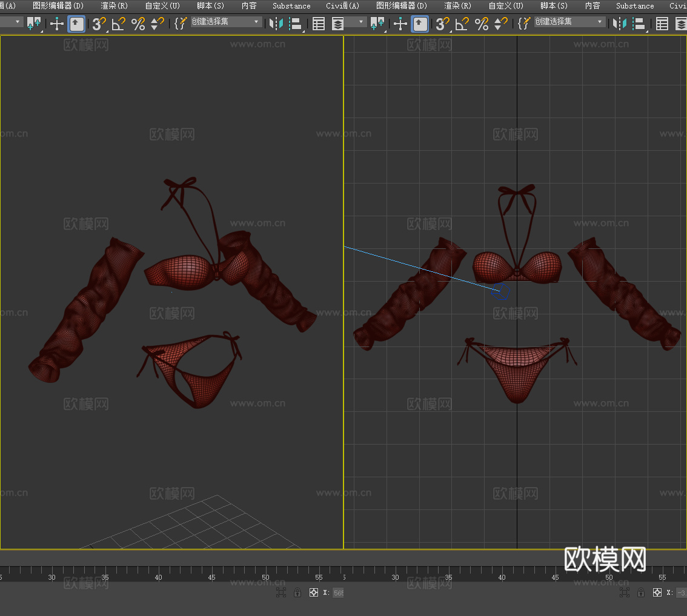The image size is (687, 616).
Task: Click Use Pivot Point Center icon in perspective-view window
Action: (34, 23)
